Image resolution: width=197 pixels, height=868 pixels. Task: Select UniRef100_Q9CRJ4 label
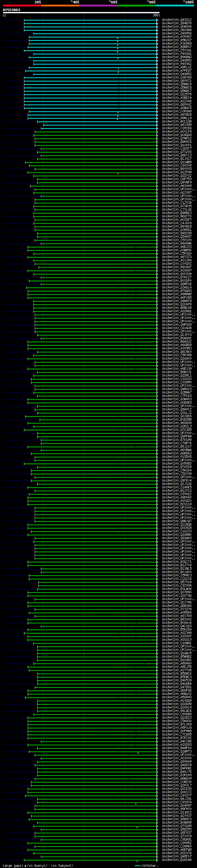177,480
